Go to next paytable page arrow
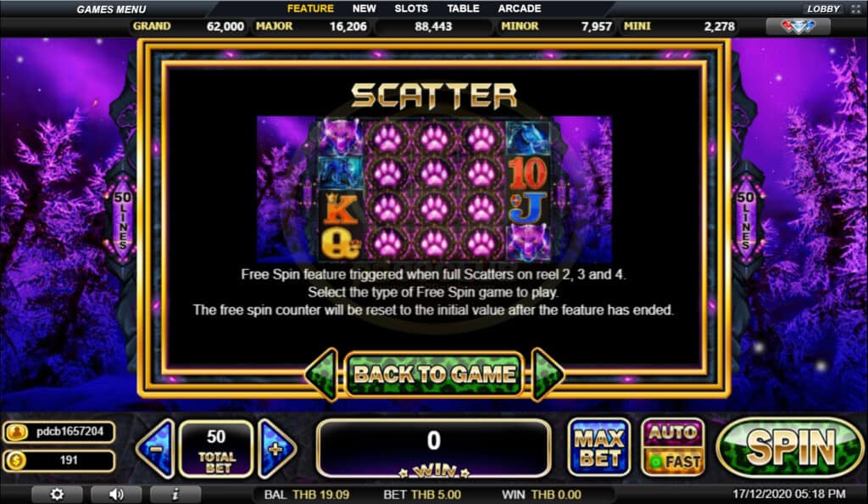Screen dimensions: 868x504 click(x=547, y=374)
